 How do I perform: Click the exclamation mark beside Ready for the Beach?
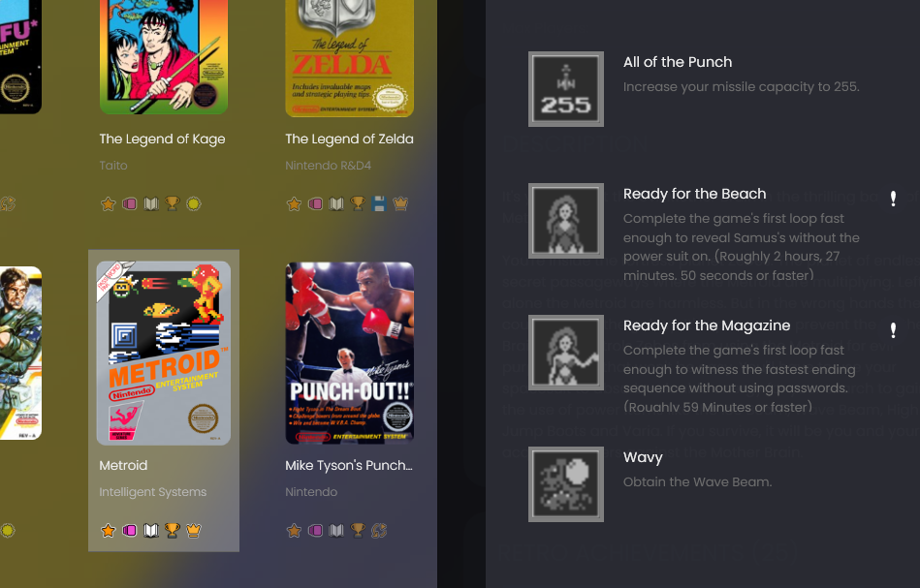[893, 199]
